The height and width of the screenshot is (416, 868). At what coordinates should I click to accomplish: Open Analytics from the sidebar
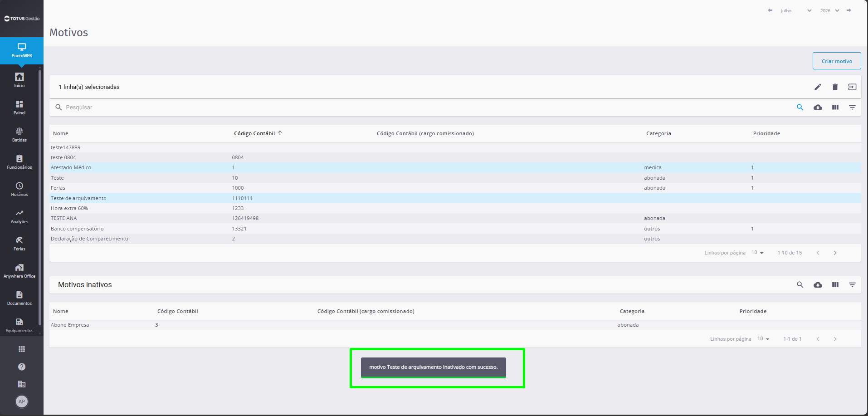(20, 216)
